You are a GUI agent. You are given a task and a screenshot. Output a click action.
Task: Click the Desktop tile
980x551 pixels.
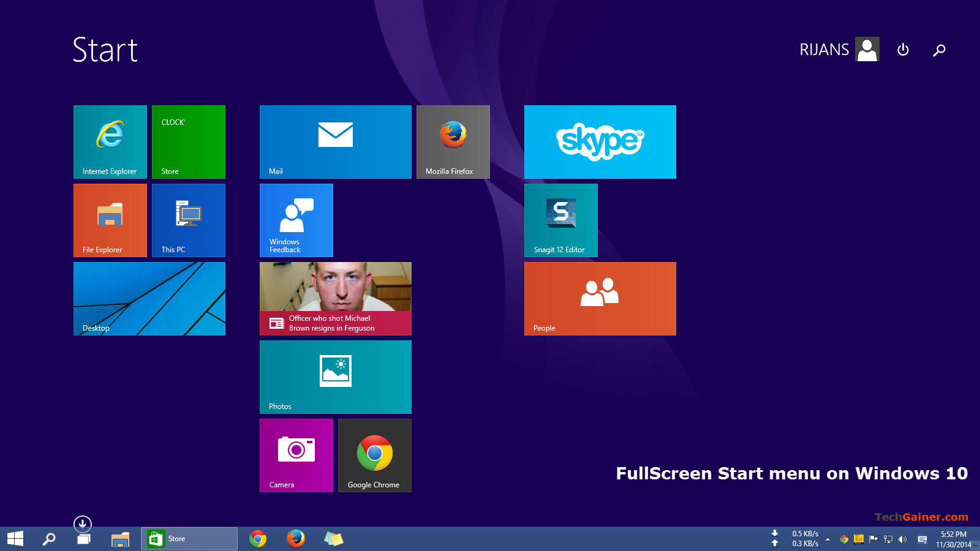149,298
